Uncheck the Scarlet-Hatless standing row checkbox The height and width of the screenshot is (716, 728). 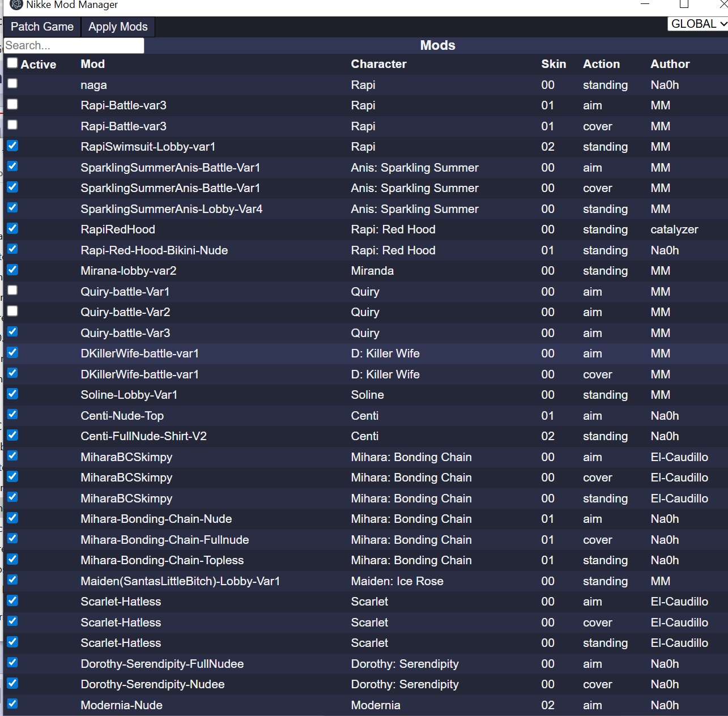click(x=12, y=642)
